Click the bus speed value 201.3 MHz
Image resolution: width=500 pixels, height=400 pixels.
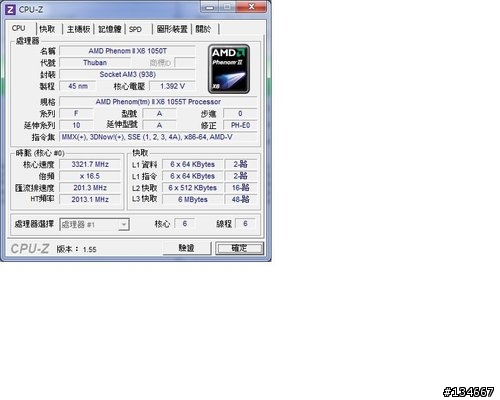coord(90,188)
